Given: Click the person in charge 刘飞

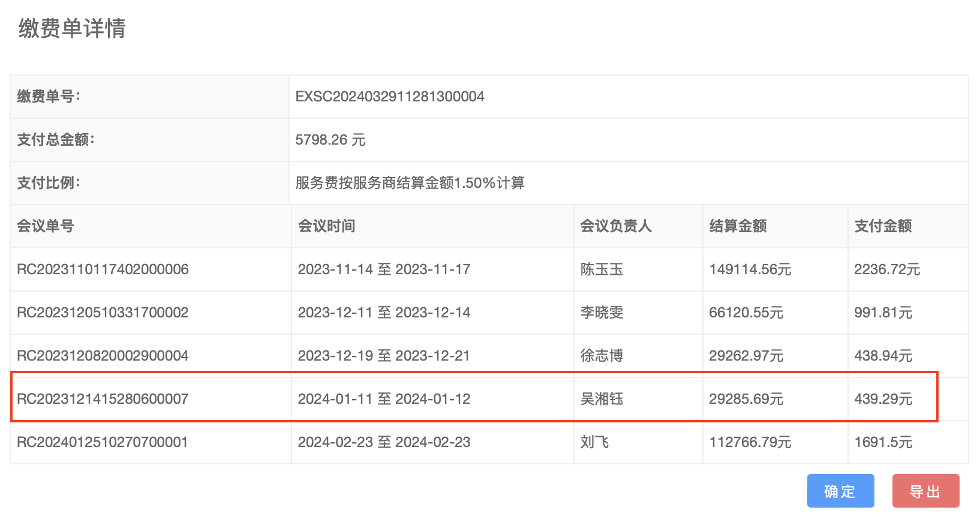Looking at the screenshot, I should [594, 442].
